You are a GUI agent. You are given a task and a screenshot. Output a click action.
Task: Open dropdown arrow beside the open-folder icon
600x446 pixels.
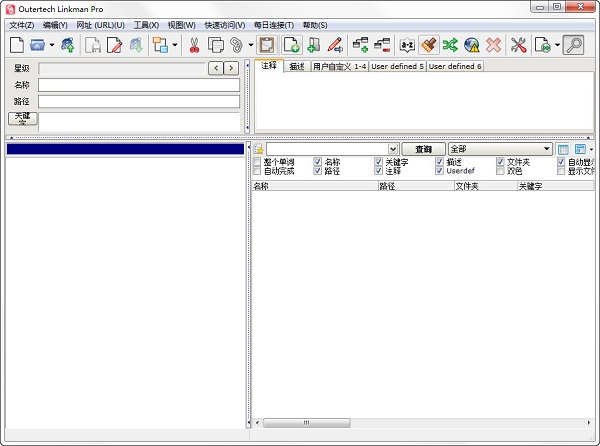51,45
